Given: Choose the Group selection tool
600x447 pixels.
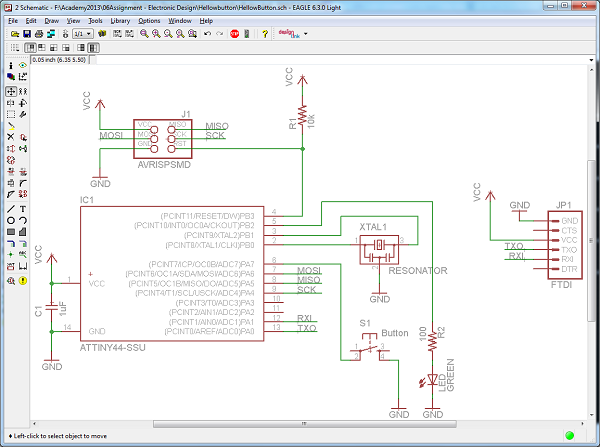Looking at the screenshot, I should 11,114.
